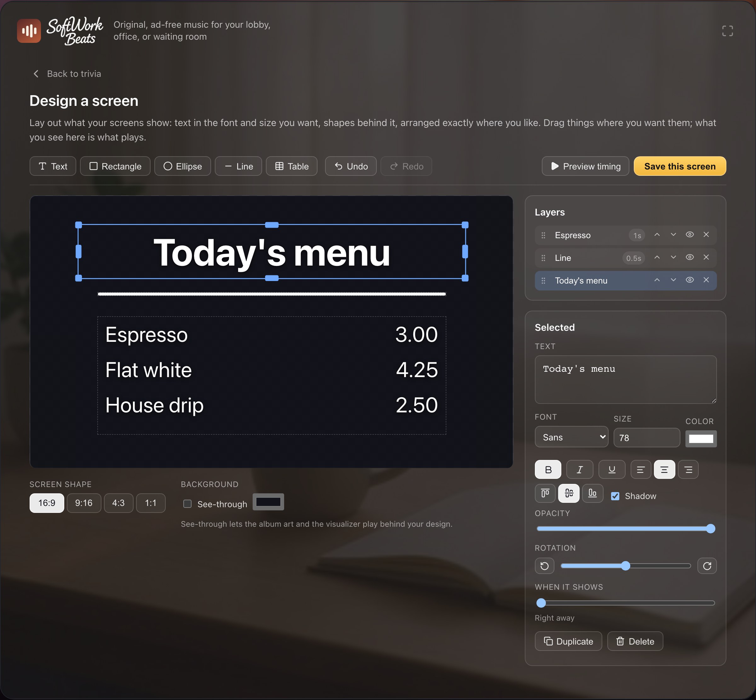Viewport: 756px width, 700px height.
Task: Hide the Today's menu layer
Action: 690,280
